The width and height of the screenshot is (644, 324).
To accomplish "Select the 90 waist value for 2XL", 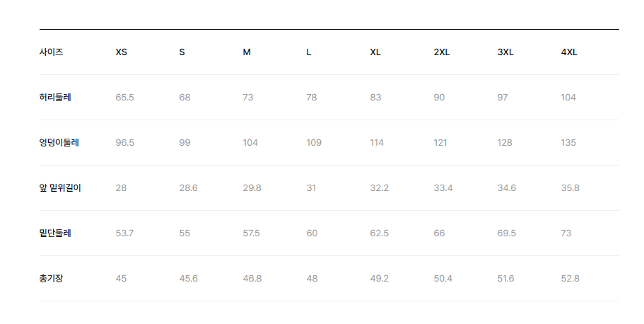I will pyautogui.click(x=439, y=98).
